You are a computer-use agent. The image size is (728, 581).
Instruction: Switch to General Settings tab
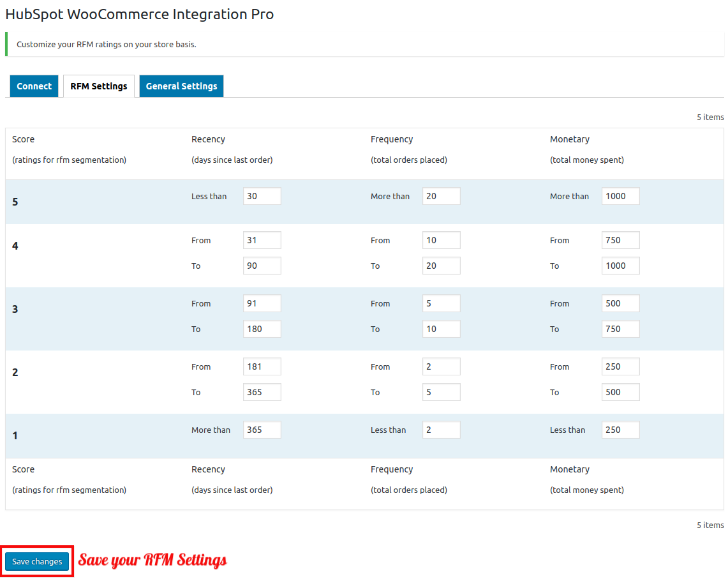click(x=182, y=86)
